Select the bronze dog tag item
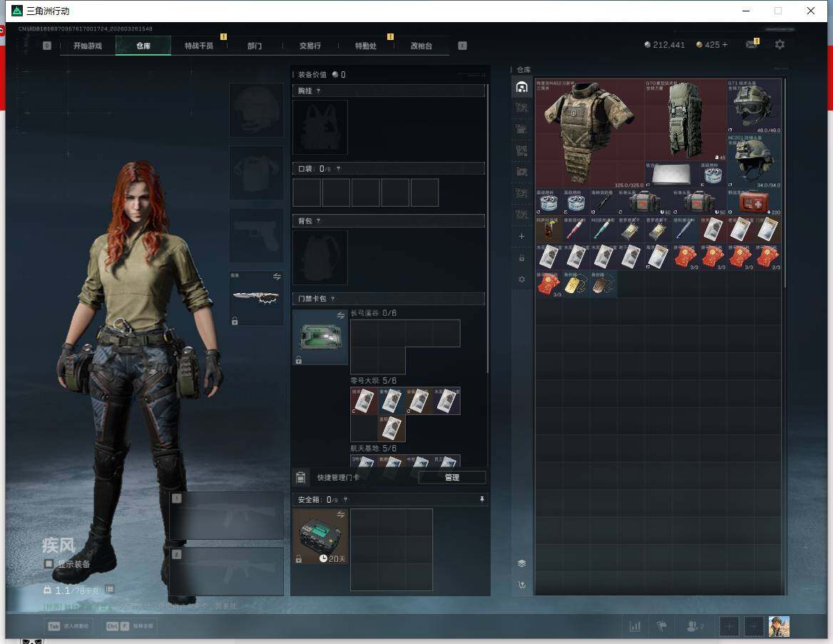 point(603,285)
